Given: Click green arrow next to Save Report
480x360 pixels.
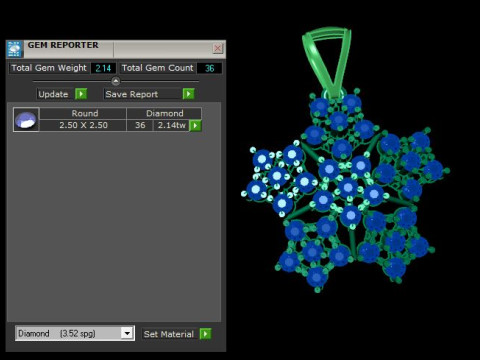Looking at the screenshot, I should point(188,94).
